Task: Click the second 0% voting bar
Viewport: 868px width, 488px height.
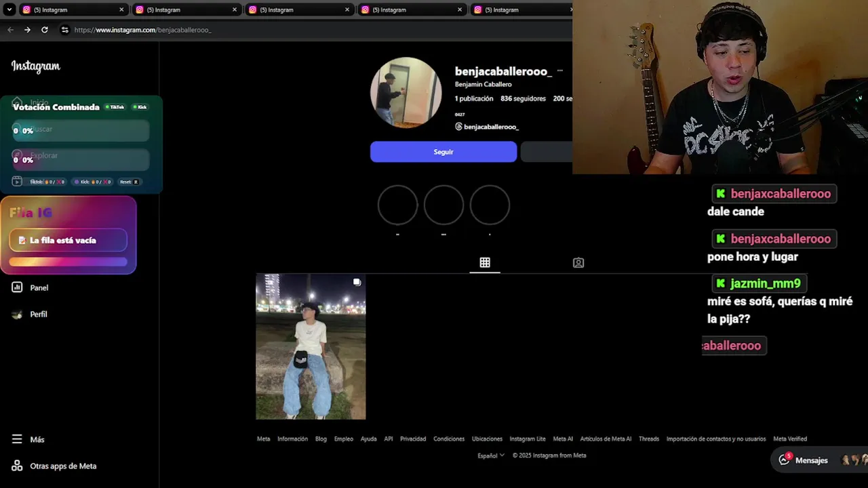Action: 80,160
